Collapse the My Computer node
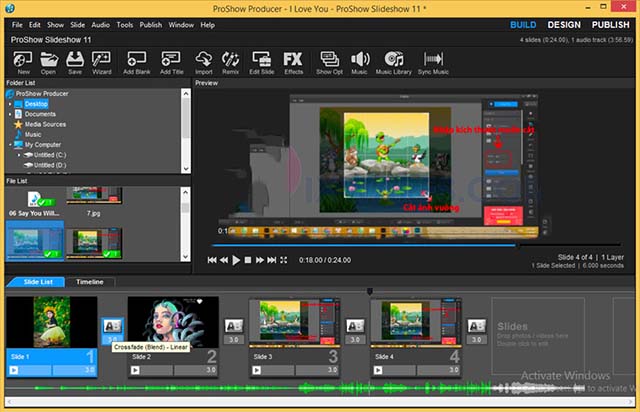Viewport: 640px width, 412px height. (x=10, y=145)
